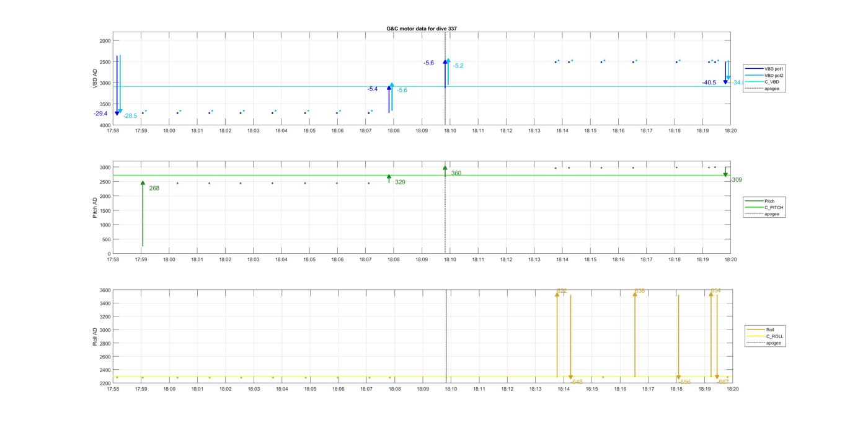Viewport: 868px width, 430px height.
Task: Click the '-309' label in the Pitch plot
Action: (736, 180)
